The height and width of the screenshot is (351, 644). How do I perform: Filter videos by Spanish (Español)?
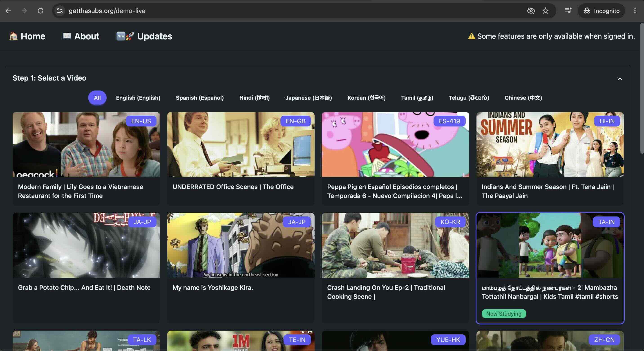click(x=200, y=98)
